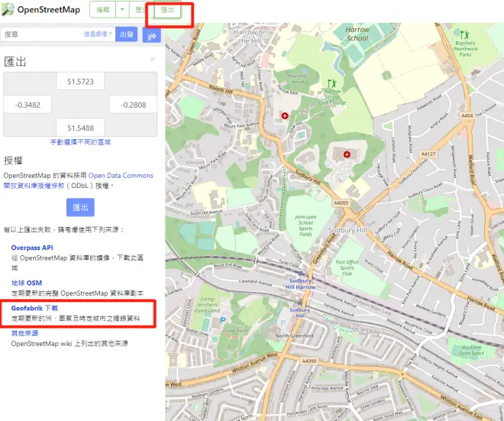Screen dimensions: 504x421
Task: Click the A4090 road shield on map
Action: pos(309,361)
